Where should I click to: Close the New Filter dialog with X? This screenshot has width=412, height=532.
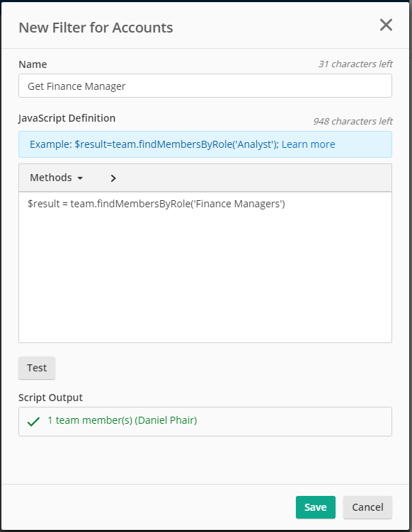coord(386,25)
